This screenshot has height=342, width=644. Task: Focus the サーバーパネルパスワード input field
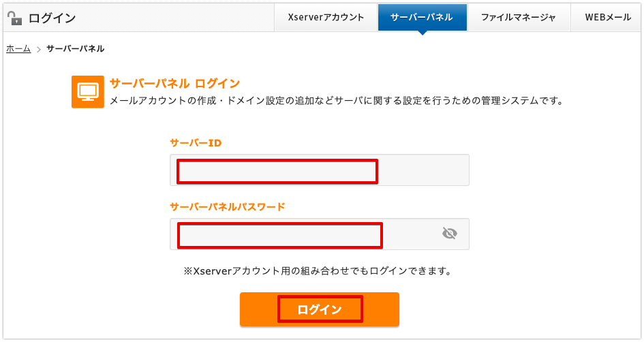pyautogui.click(x=320, y=234)
